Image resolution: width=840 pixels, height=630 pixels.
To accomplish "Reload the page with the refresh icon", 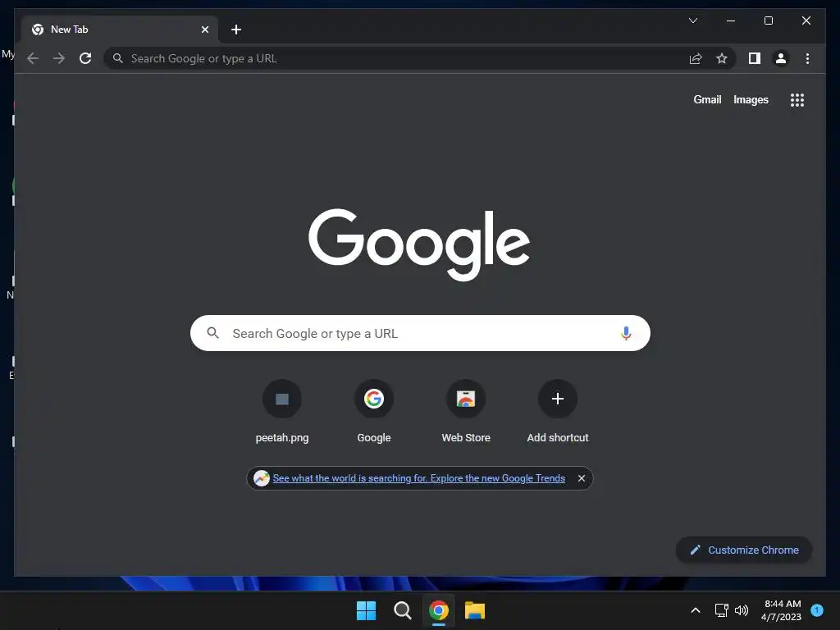I will coord(85,58).
